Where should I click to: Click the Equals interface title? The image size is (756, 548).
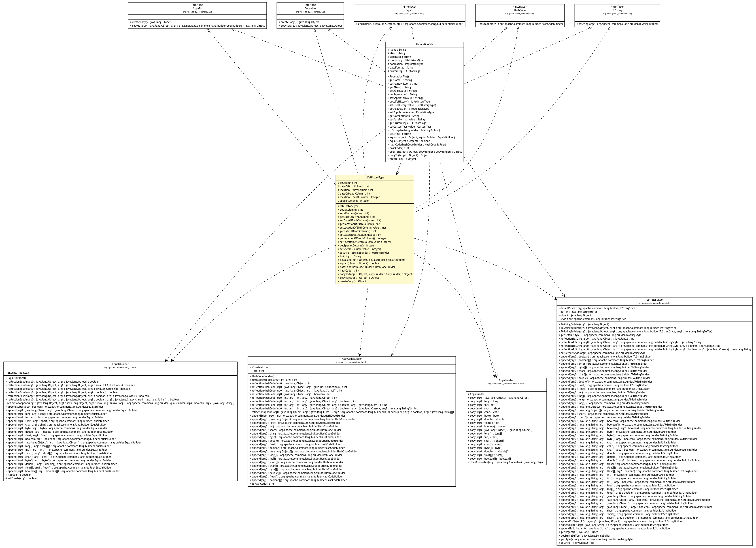409,10
